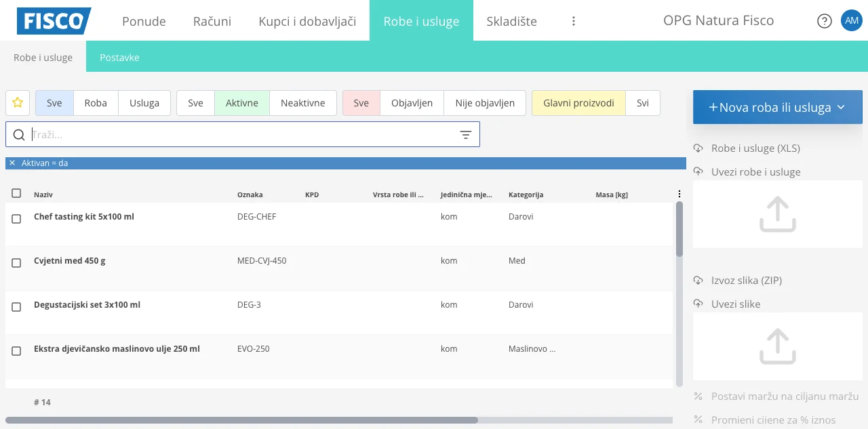Open the more navigation items menu

point(574,21)
